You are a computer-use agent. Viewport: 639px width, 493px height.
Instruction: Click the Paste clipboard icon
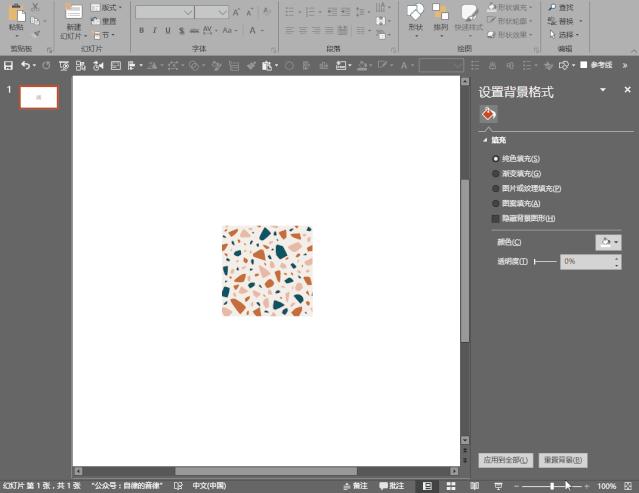click(x=16, y=12)
